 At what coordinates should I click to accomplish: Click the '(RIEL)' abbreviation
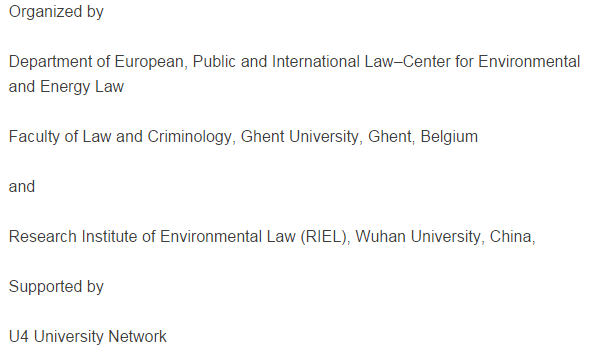[x=324, y=237]
